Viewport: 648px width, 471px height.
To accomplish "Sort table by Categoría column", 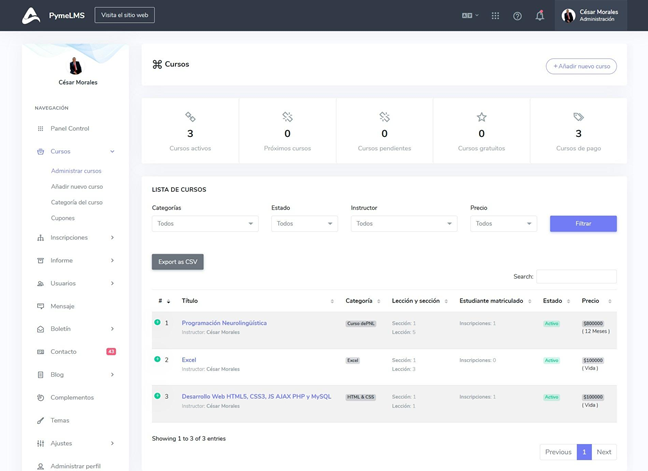I will pyautogui.click(x=362, y=301).
